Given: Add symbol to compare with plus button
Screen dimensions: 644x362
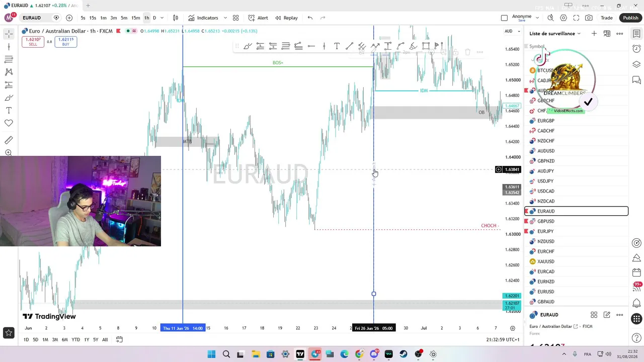Looking at the screenshot, I should (x=69, y=18).
